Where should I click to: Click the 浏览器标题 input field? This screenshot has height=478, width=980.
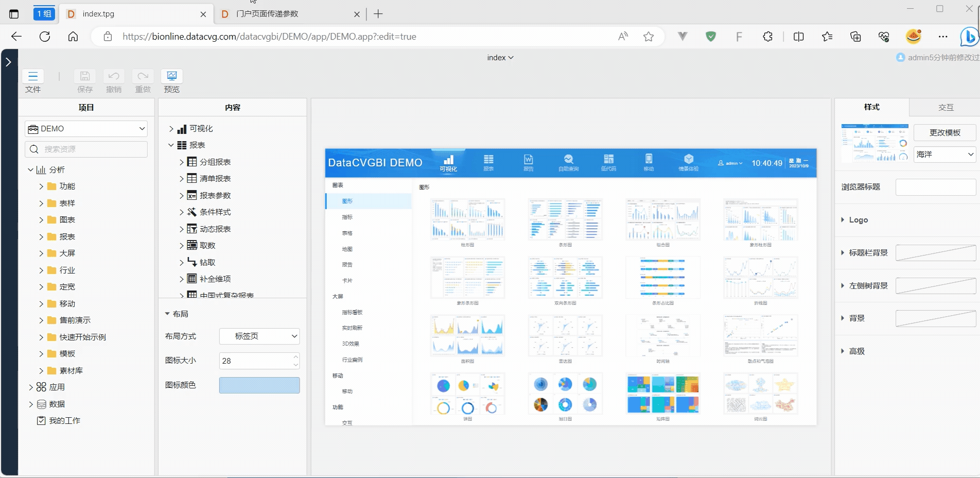coord(936,187)
